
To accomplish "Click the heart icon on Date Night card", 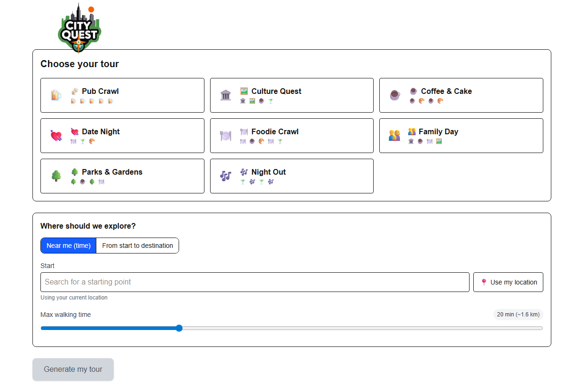I will (x=56, y=135).
